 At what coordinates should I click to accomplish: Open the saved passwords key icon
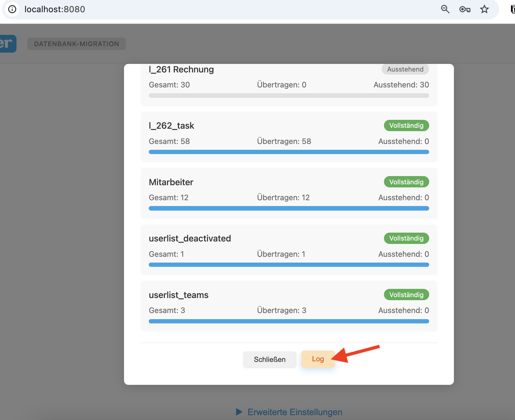coord(465,9)
